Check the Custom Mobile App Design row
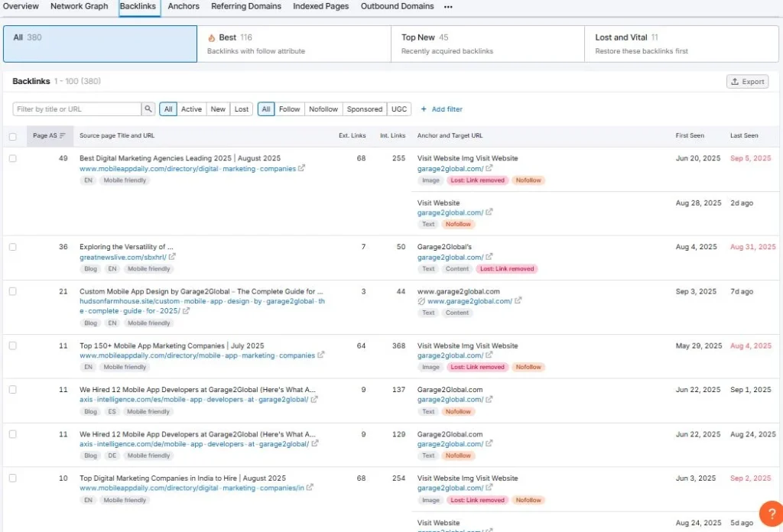 12,291
